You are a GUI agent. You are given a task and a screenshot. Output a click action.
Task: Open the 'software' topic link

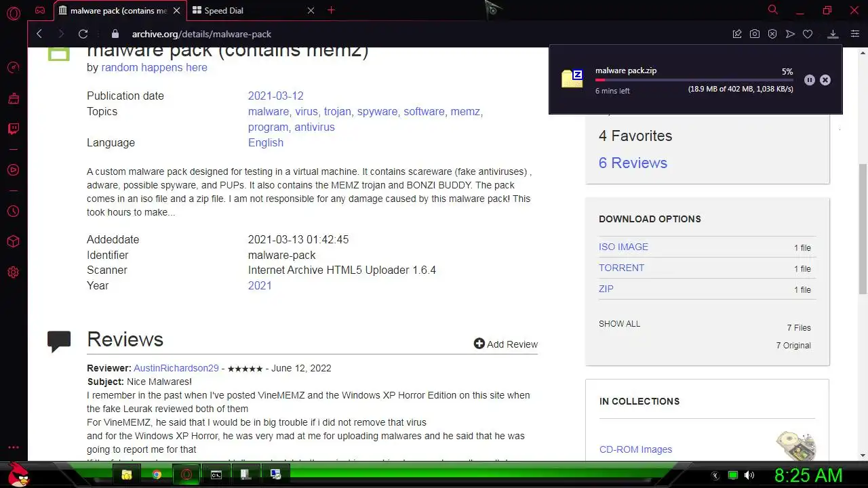424,111
